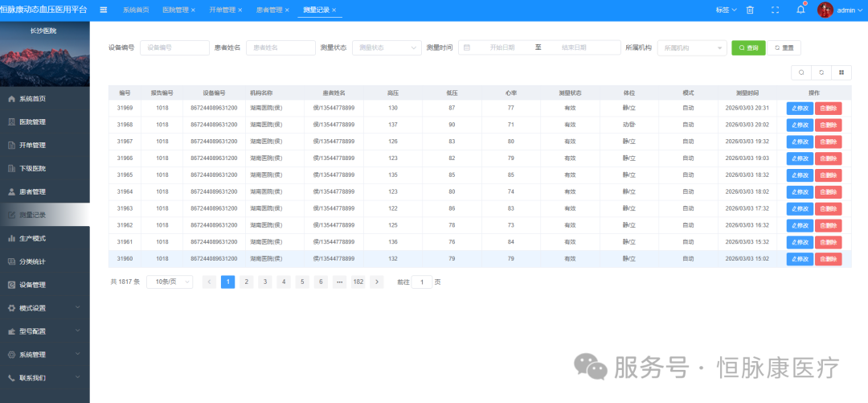The width and height of the screenshot is (868, 403).
Task: Click the search icon above the table
Action: (801, 72)
